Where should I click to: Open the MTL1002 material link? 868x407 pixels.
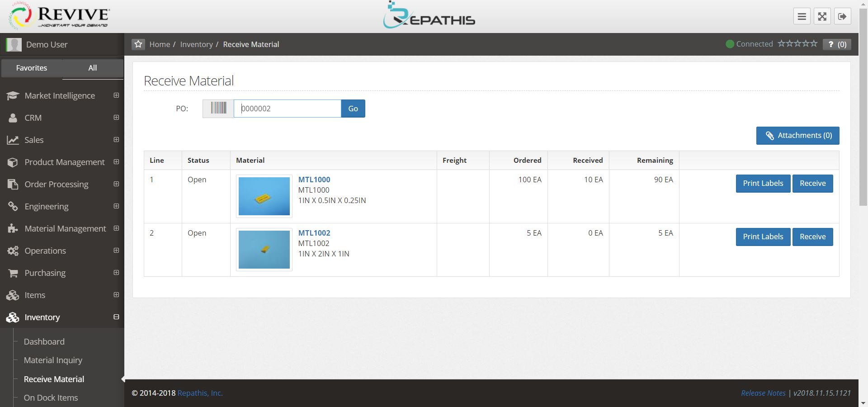314,233
